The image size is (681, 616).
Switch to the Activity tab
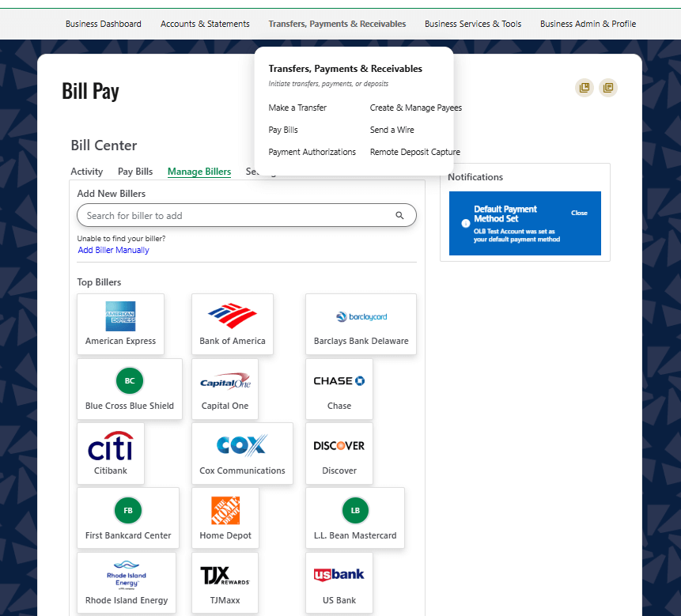point(87,172)
